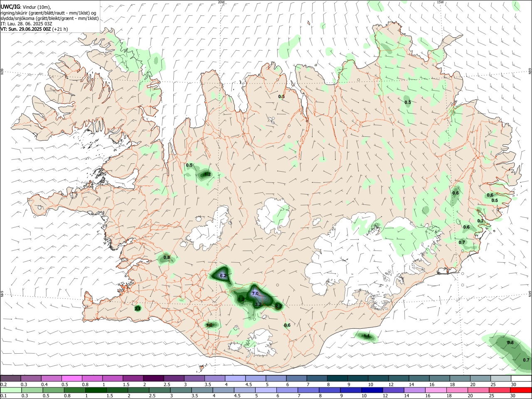Click the 'UWC/IG: Vindur (10m)' title text
The image size is (532, 399).
(26, 7)
